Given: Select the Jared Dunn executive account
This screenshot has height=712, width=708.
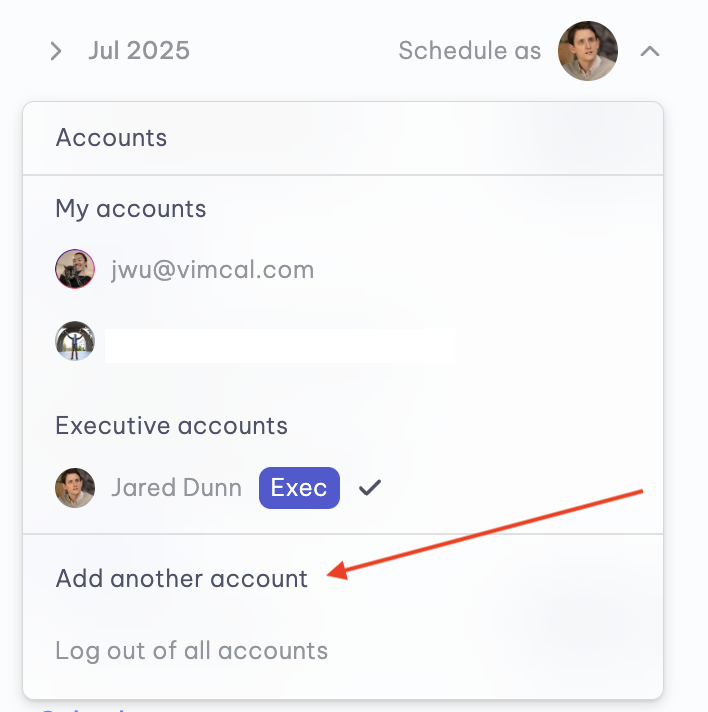Looking at the screenshot, I should click(176, 488).
